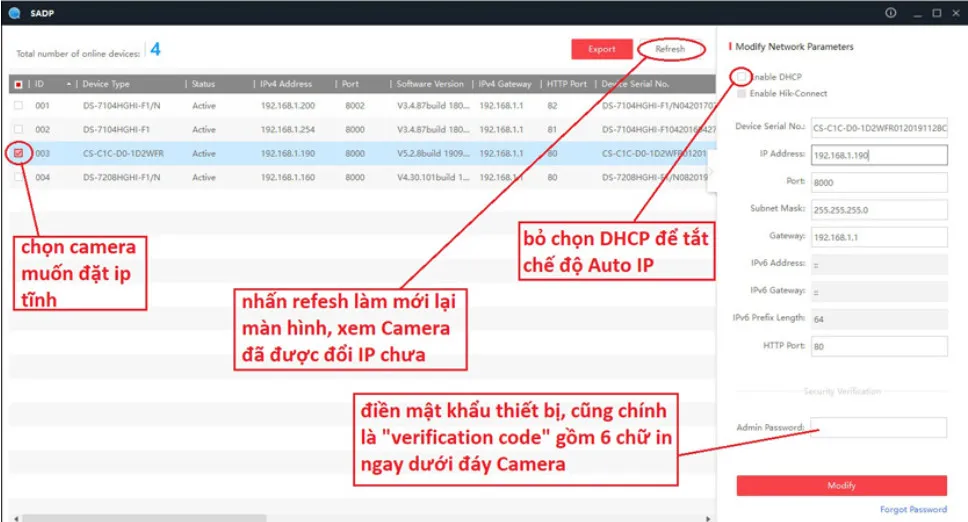Open the info icon in title bar
Screen dimensions: 968x522
pyautogui.click(x=890, y=13)
